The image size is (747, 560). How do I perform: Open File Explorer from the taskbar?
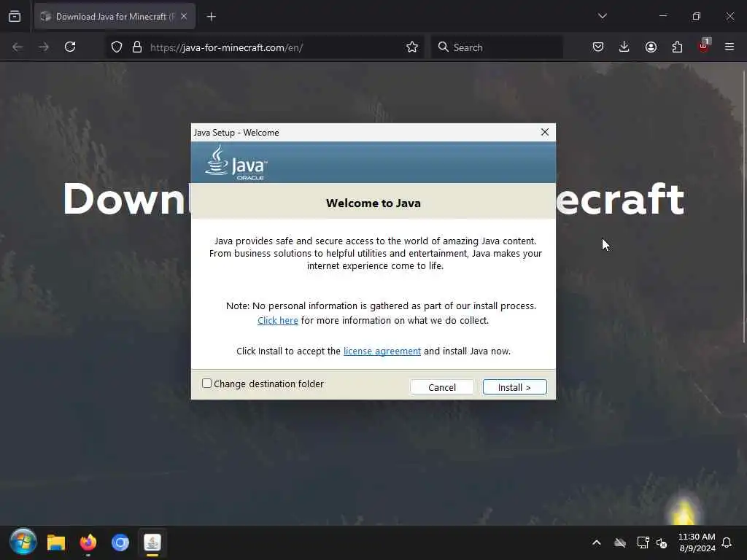pyautogui.click(x=55, y=542)
